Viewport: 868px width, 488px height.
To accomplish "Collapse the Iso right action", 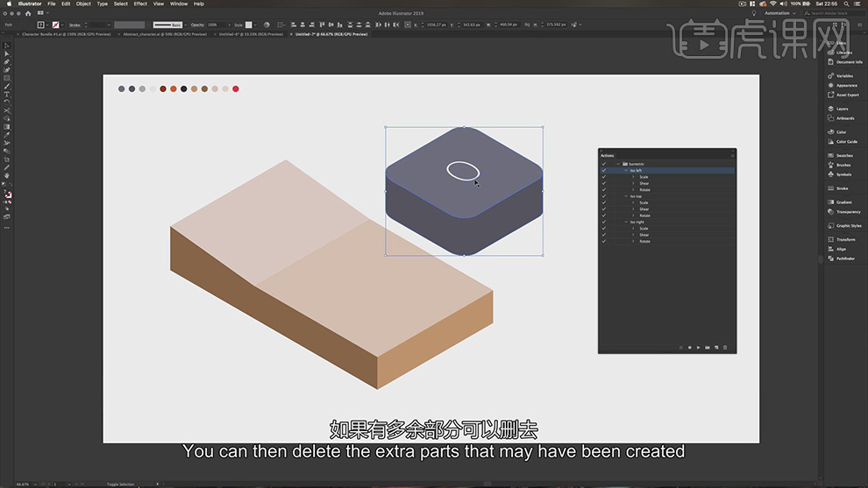I will point(626,222).
